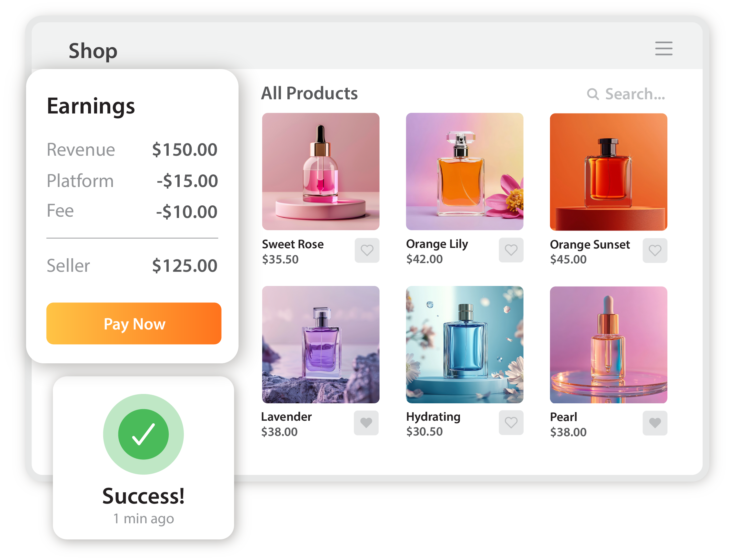
Task: Remove Pearl from favorites heart
Action: [654, 423]
